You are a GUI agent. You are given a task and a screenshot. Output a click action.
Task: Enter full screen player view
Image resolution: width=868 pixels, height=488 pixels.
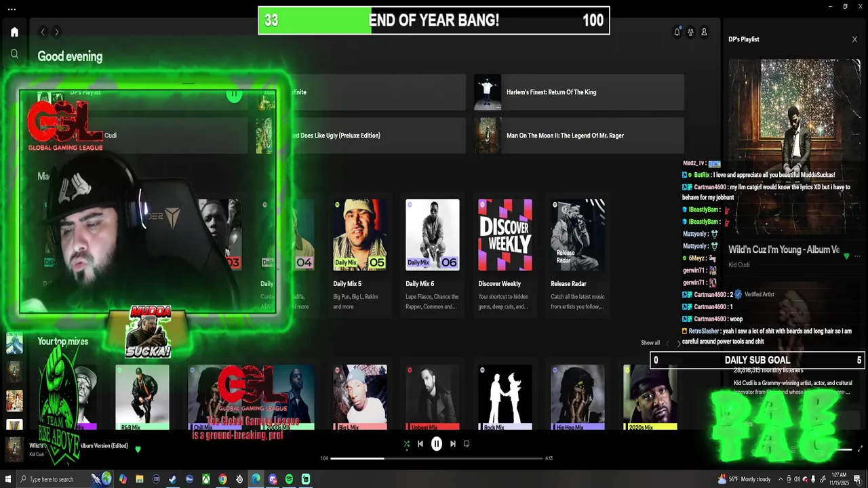point(861,449)
